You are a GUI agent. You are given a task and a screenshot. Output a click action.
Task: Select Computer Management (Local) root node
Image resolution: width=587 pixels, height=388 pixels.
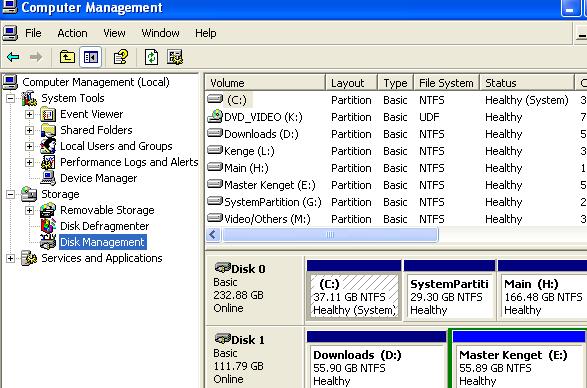[x=95, y=82]
